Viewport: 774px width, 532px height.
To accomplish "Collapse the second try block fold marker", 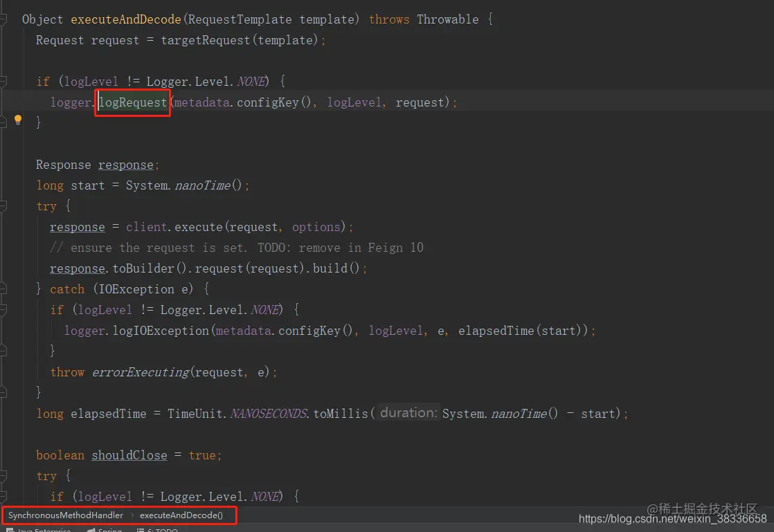I will 3,476.
